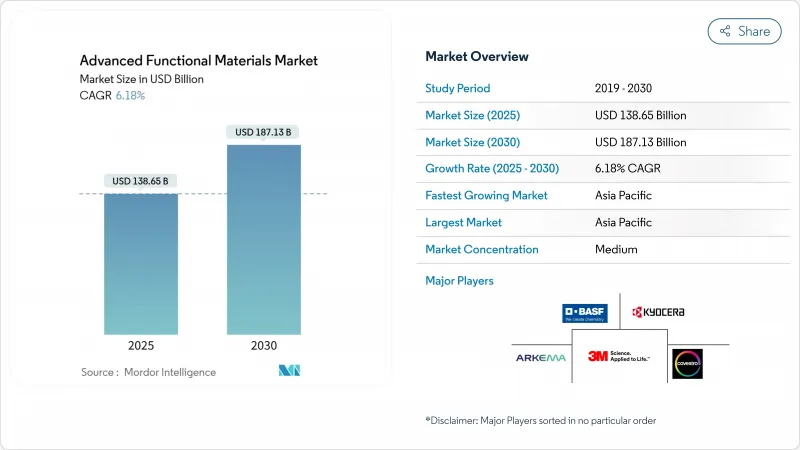Select the Study Period row
This screenshot has height=450, width=800.
(604, 88)
